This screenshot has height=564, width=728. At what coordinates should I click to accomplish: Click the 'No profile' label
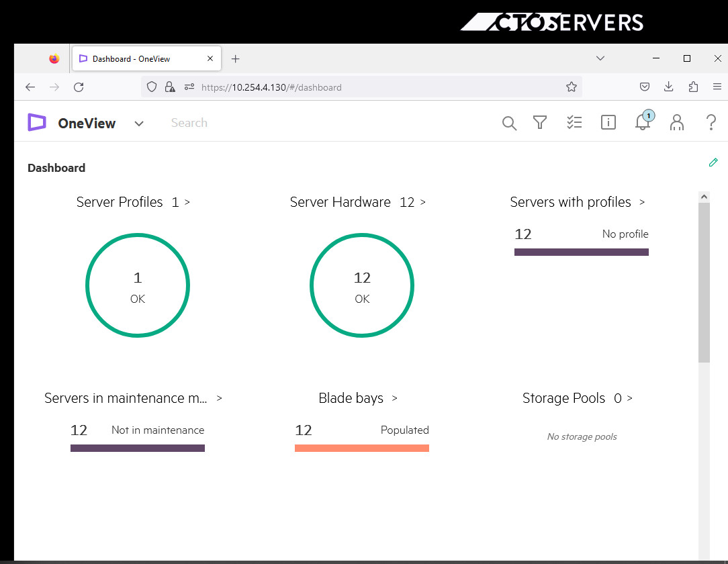point(625,234)
